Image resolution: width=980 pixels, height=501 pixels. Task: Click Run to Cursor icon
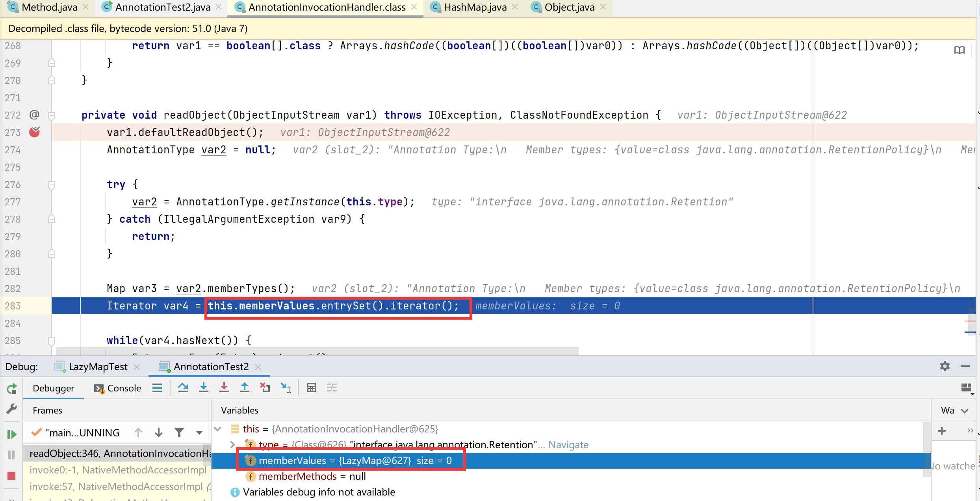[286, 388]
